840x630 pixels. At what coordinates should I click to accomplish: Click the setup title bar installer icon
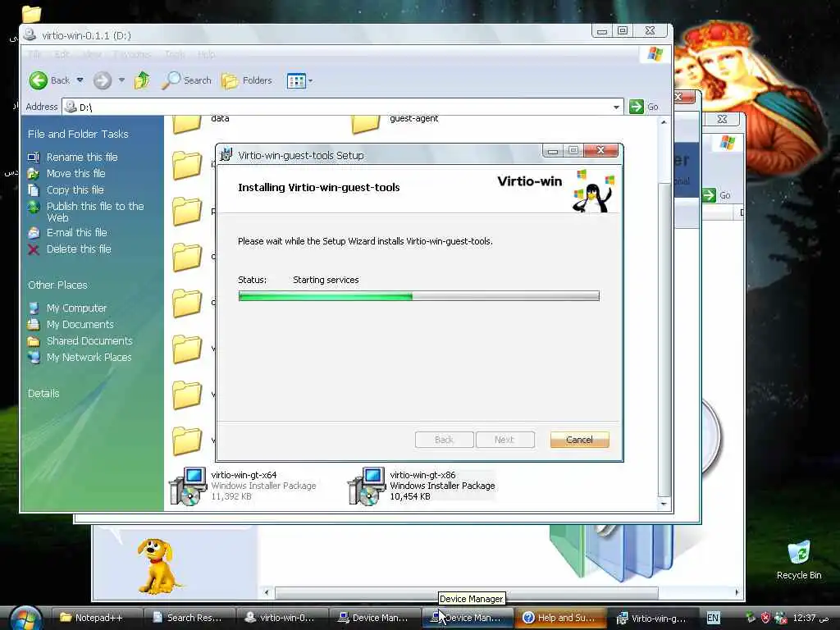tap(226, 155)
